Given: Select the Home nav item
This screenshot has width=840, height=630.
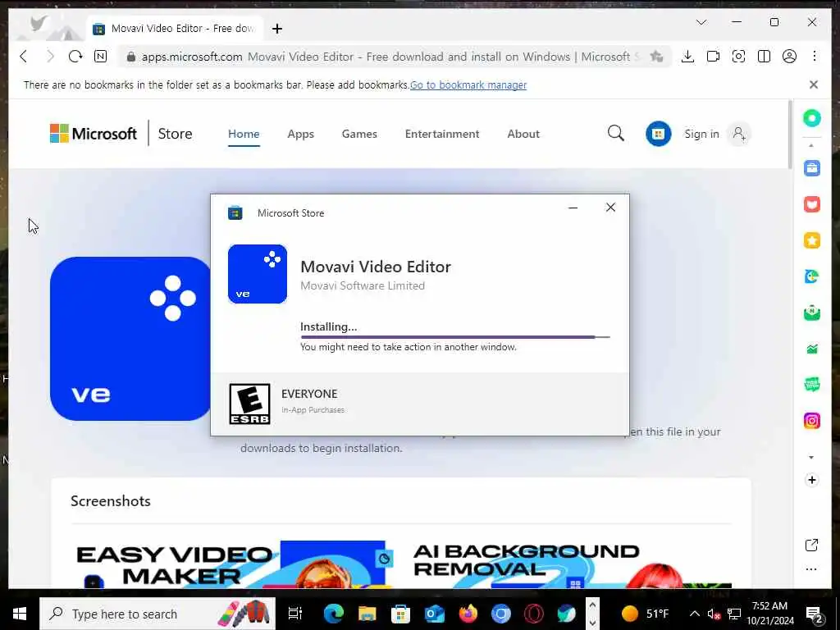Looking at the screenshot, I should coord(244,134).
